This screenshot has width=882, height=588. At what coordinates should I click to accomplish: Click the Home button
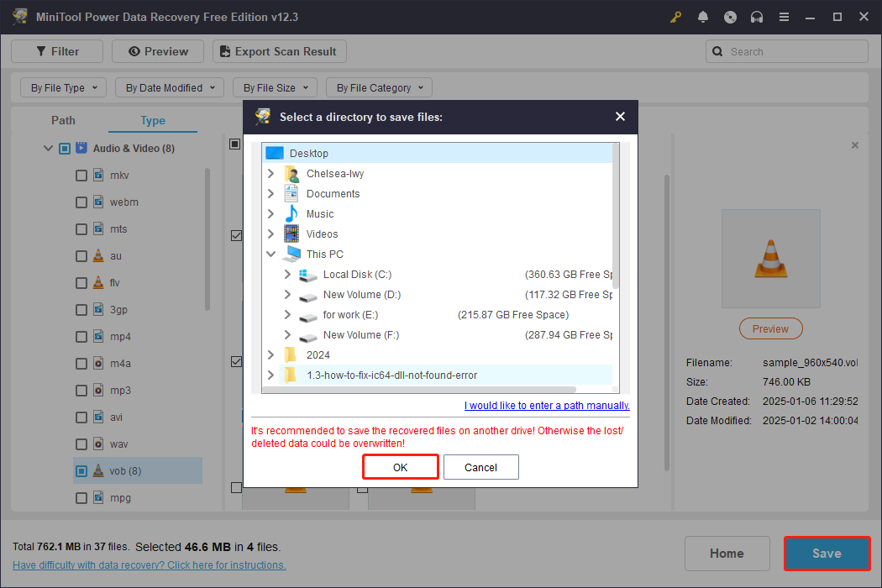click(x=727, y=553)
